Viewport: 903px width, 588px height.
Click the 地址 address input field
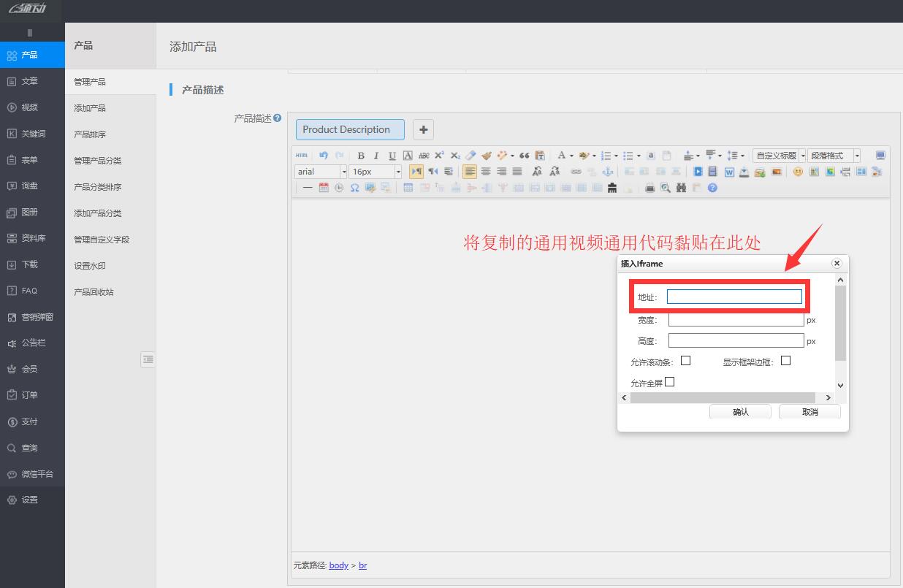point(734,297)
